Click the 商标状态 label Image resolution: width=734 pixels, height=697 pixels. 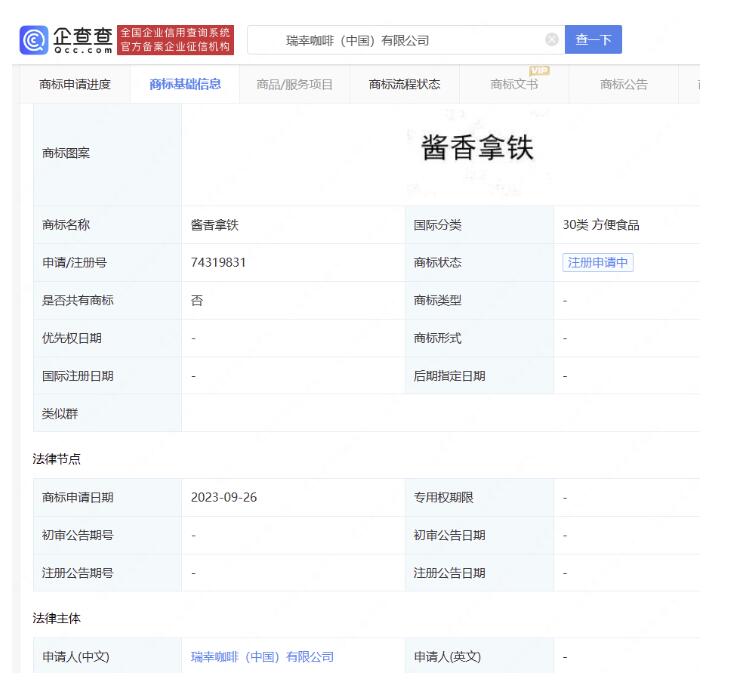point(437,263)
